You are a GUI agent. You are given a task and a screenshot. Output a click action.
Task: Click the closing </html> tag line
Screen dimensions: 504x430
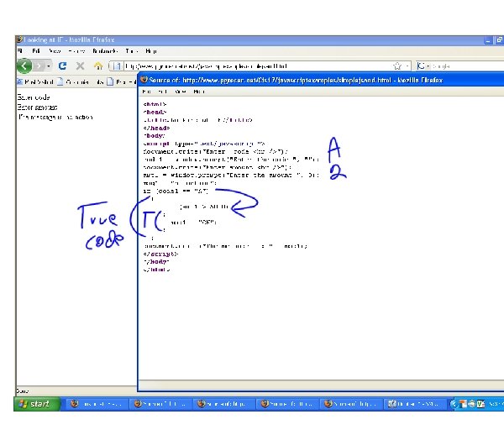tap(156, 270)
